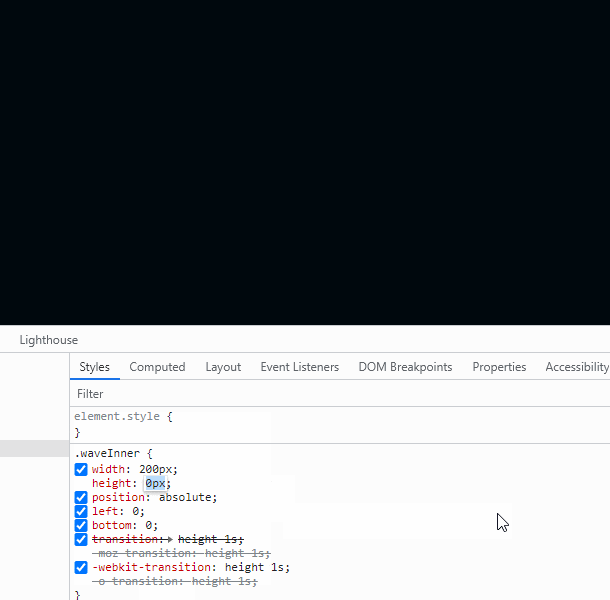
Task: Toggle the struck-through transition declaration checkbox
Action: [x=81, y=539]
